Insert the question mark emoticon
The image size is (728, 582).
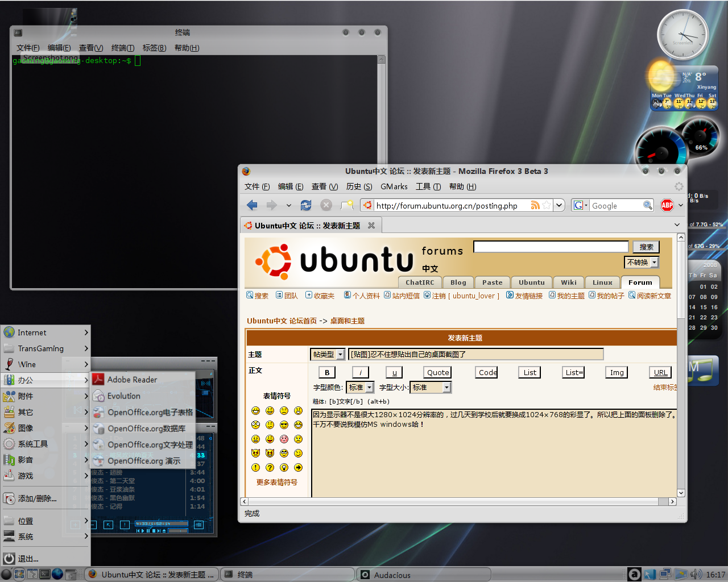coord(270,467)
